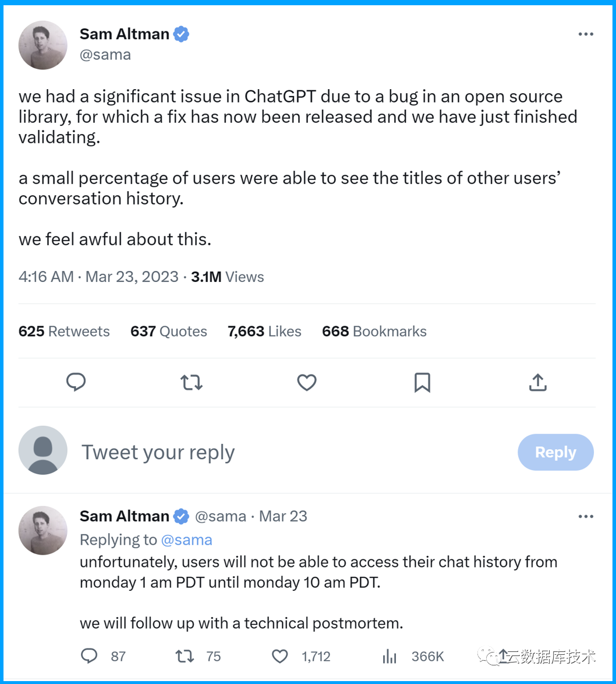This screenshot has width=616, height=684.
Task: Open Sam Altman's profile picture on main tweet
Action: (43, 45)
